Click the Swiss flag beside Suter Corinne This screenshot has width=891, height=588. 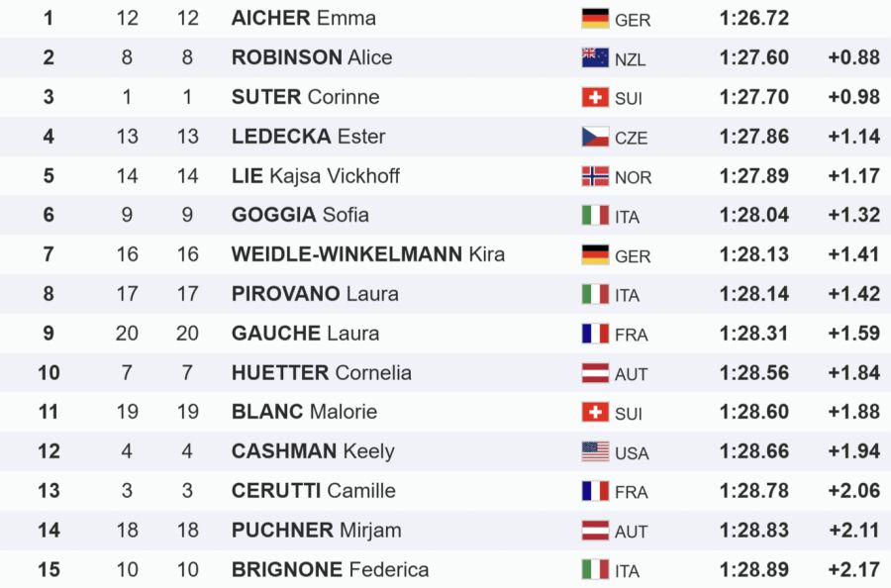pos(595,97)
